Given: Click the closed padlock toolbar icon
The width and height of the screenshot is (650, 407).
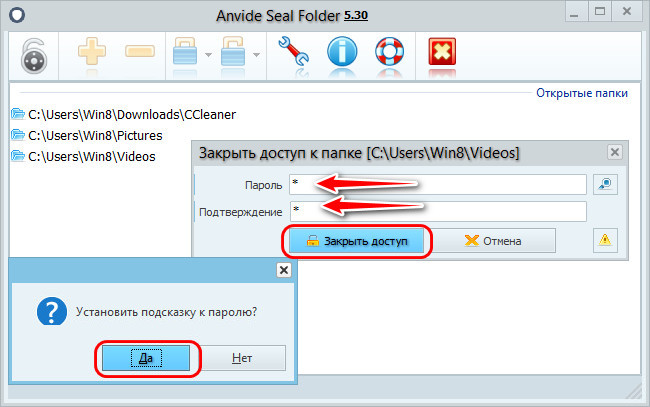Looking at the screenshot, I should coord(185,51).
